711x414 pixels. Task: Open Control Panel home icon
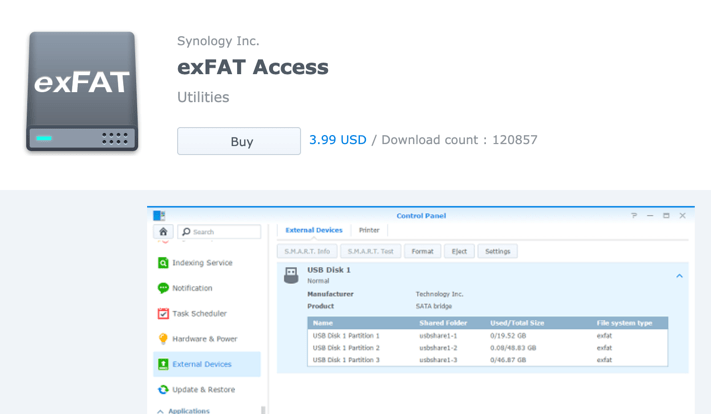point(163,232)
